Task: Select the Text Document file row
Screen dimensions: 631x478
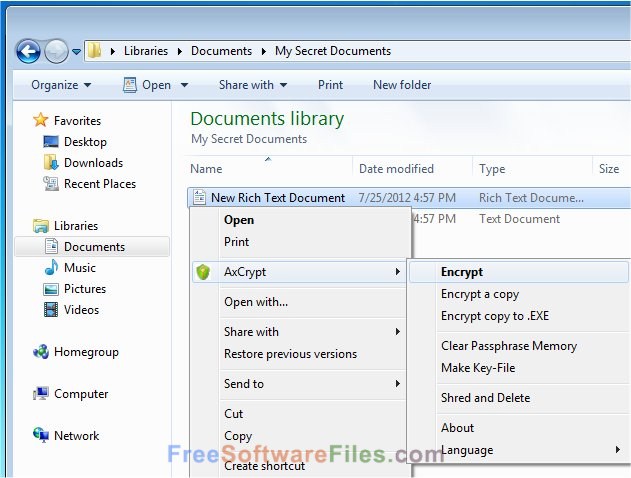Action: [519, 219]
